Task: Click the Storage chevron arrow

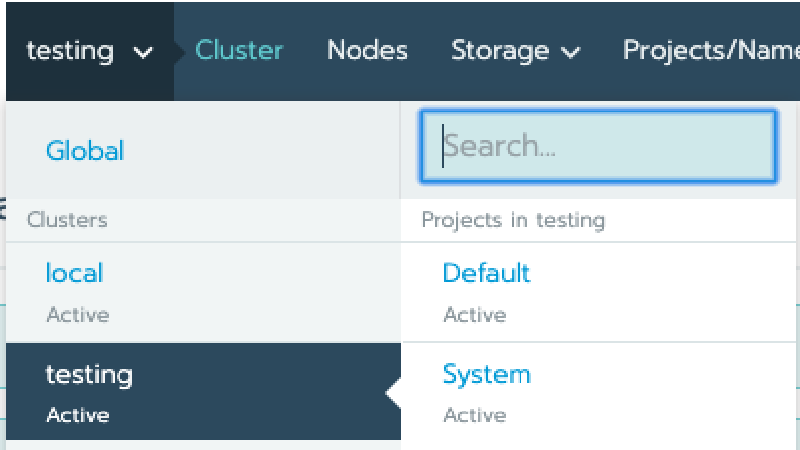Action: [x=570, y=52]
